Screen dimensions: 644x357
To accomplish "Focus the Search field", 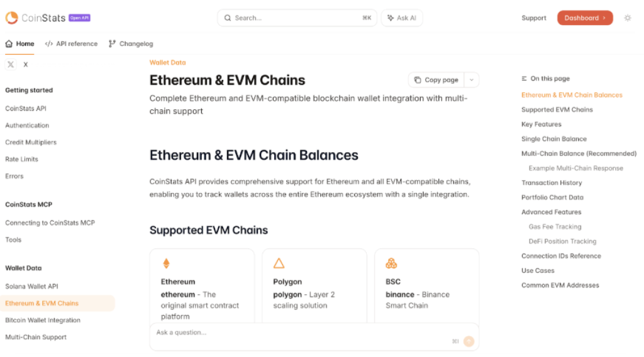I will click(297, 18).
